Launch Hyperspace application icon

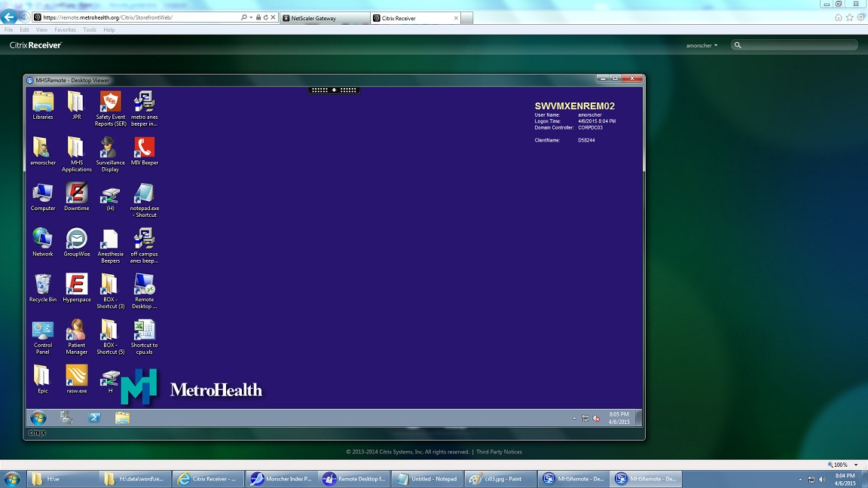[x=76, y=288]
